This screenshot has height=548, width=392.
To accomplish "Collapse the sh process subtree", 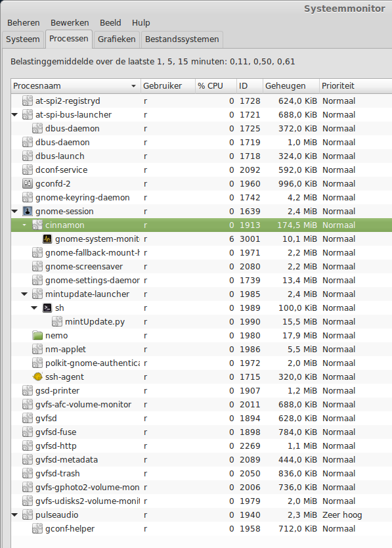I will [x=34, y=308].
